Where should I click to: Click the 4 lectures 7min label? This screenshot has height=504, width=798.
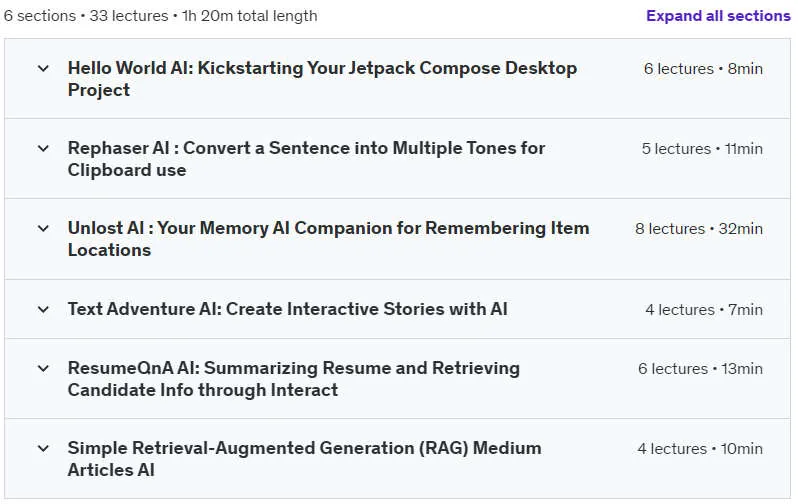point(704,310)
